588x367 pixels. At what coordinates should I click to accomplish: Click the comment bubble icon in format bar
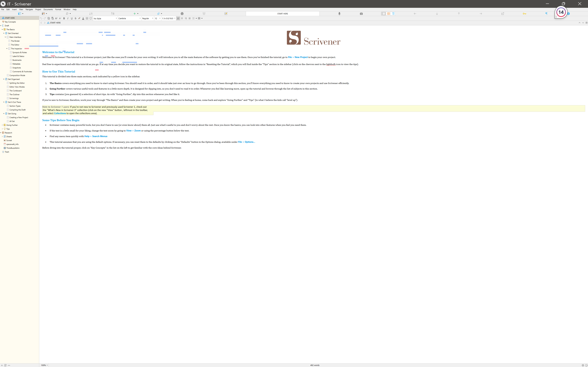point(91,19)
